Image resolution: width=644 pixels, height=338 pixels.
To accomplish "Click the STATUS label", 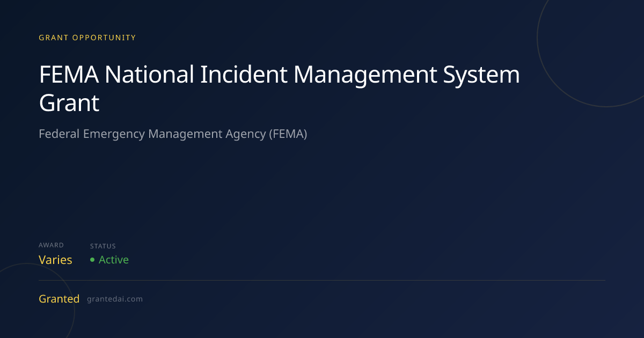I will point(103,246).
